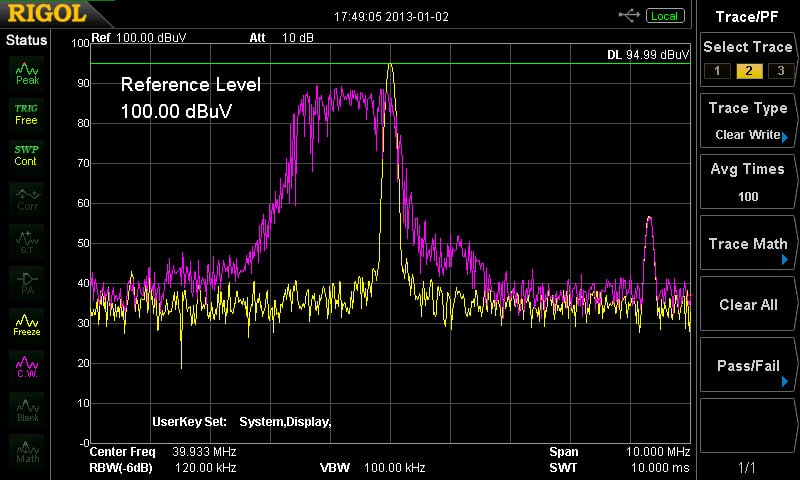The image size is (800, 480).
Task: Select trace 1 in Select Trace
Action: (717, 71)
